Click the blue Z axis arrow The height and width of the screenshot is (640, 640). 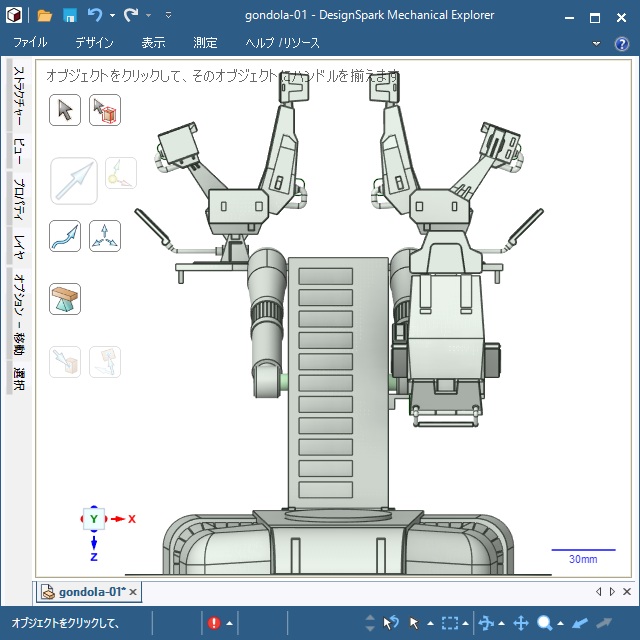pos(94,543)
